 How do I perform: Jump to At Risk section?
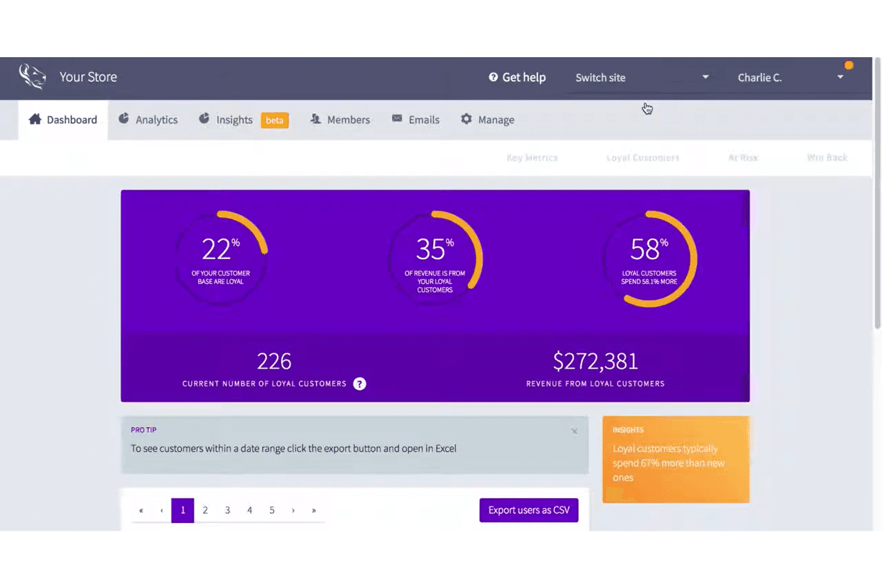743,158
